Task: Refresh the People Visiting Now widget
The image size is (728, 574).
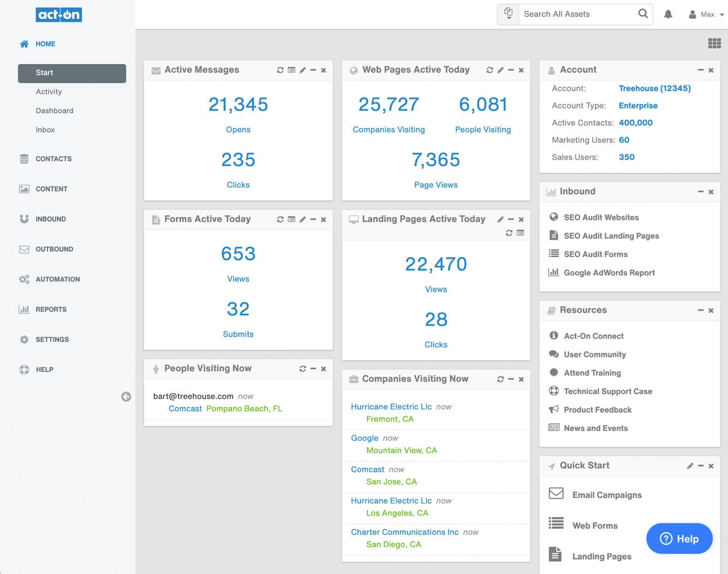Action: [x=303, y=369]
